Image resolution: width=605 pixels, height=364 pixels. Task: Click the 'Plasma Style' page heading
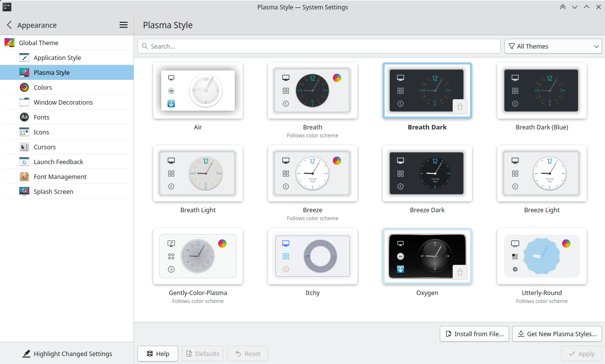[168, 25]
